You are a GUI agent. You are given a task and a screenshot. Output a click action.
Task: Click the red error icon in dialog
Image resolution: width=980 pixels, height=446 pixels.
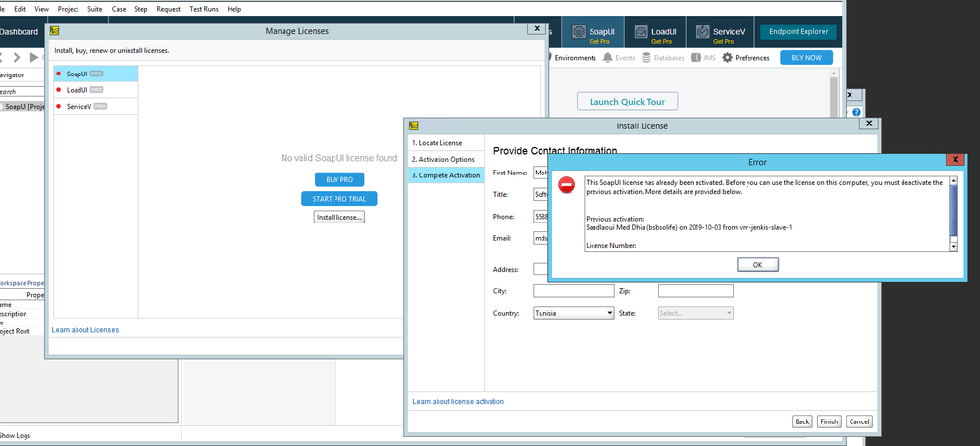click(566, 185)
